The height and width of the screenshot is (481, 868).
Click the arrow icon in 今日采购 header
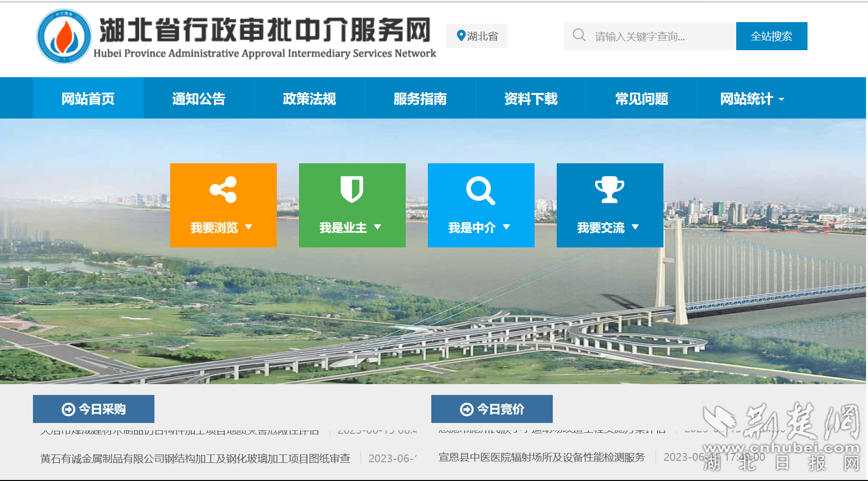68,409
